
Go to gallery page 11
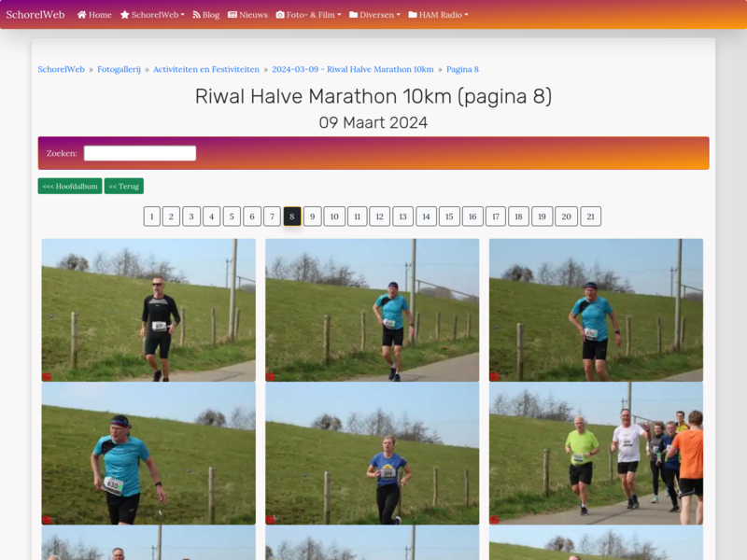[358, 217]
